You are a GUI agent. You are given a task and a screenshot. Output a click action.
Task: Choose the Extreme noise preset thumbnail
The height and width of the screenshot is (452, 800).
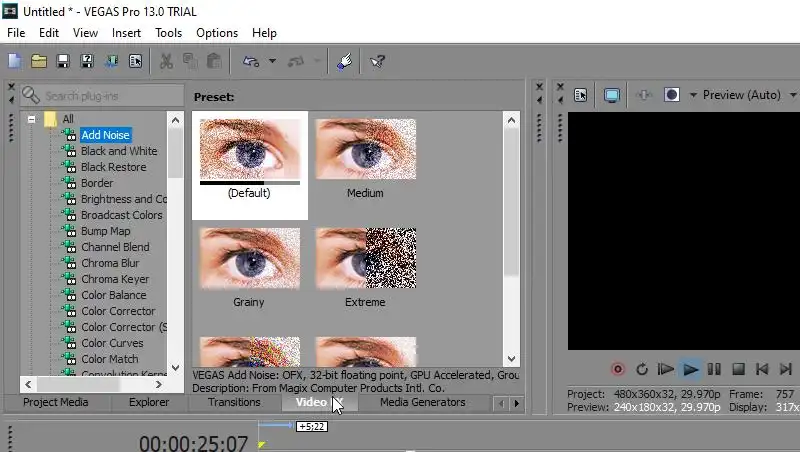click(365, 258)
